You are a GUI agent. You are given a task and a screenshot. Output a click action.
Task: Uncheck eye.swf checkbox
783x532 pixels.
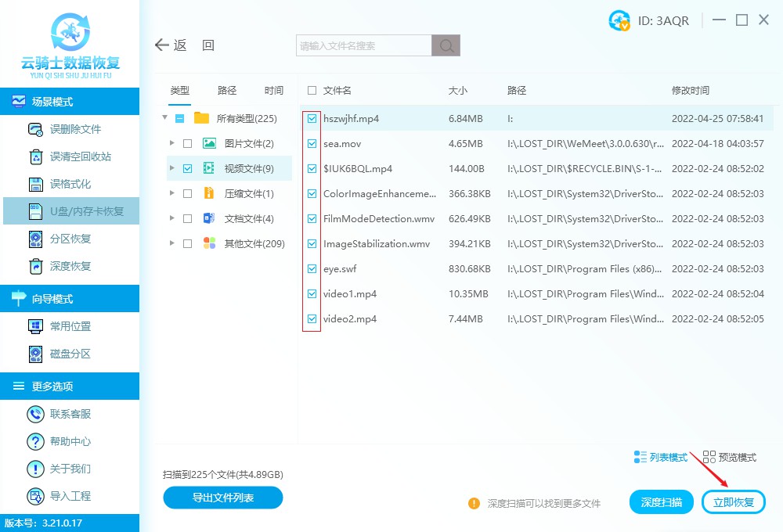coord(312,269)
